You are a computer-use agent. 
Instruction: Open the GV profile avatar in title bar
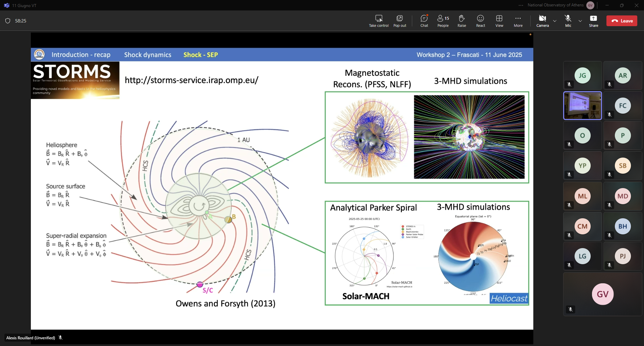[x=590, y=5]
